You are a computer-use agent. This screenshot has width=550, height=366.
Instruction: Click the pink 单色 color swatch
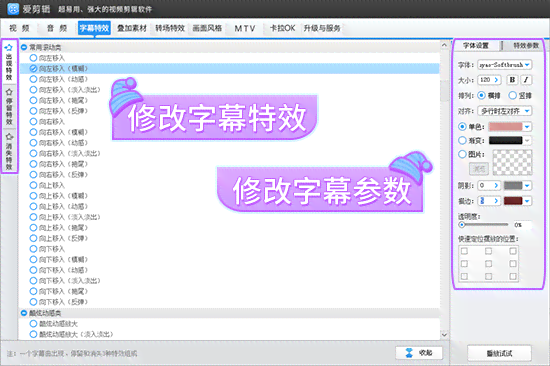[x=505, y=126]
